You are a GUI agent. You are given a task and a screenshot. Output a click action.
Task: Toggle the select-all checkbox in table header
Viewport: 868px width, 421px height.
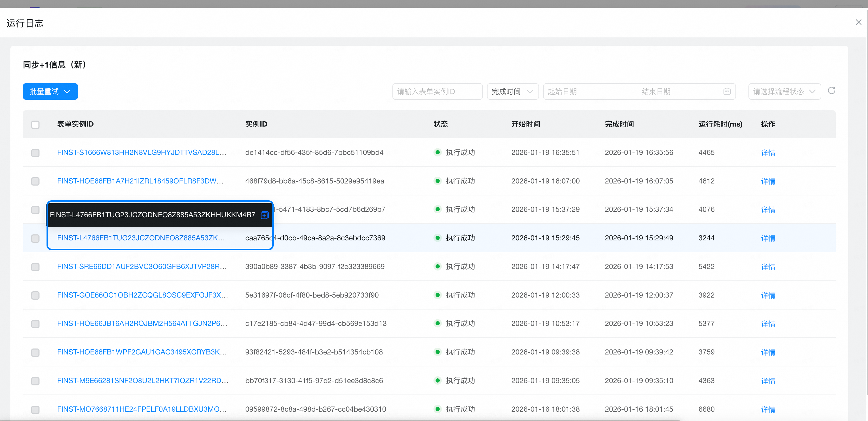point(35,124)
